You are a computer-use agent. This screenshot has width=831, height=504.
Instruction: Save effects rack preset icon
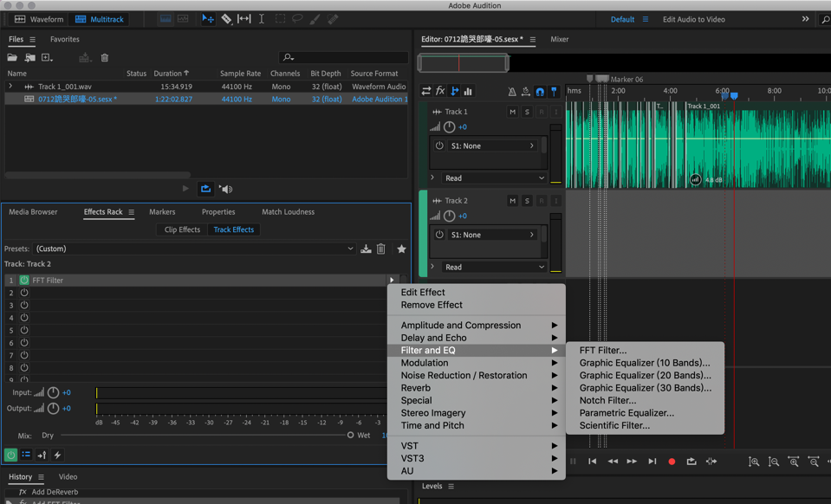(366, 249)
